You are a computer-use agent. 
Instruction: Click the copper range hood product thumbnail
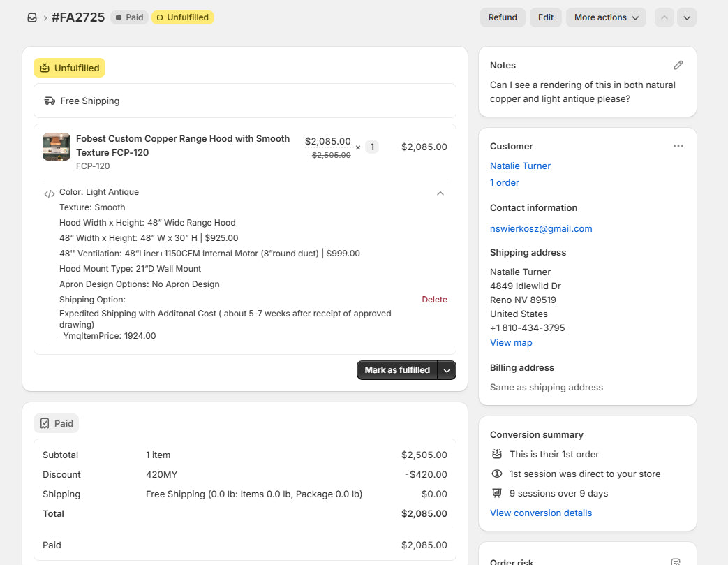coord(56,147)
